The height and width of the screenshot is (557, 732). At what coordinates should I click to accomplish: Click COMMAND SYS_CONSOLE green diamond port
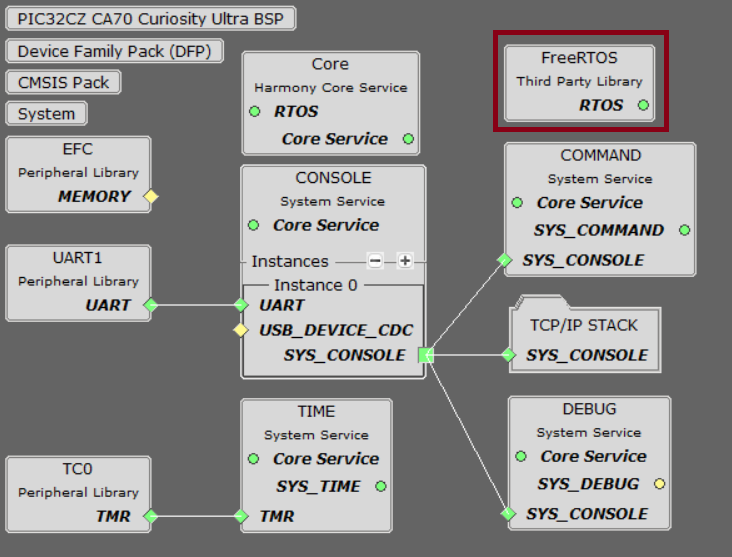(x=504, y=260)
